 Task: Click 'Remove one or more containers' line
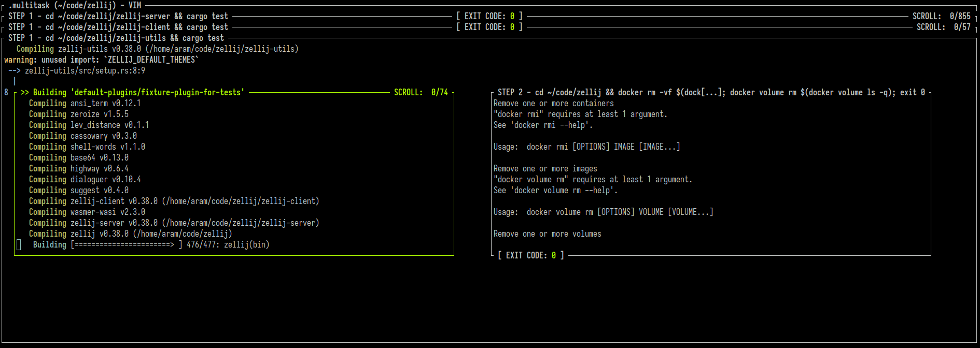pyautogui.click(x=554, y=103)
